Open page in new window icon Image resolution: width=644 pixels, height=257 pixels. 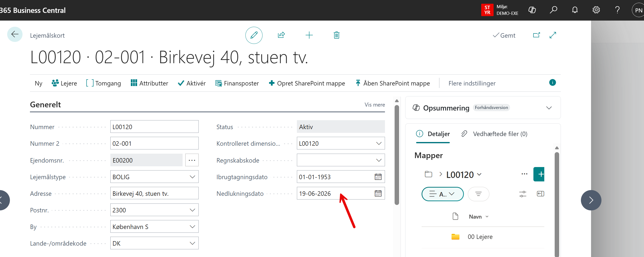[536, 35]
